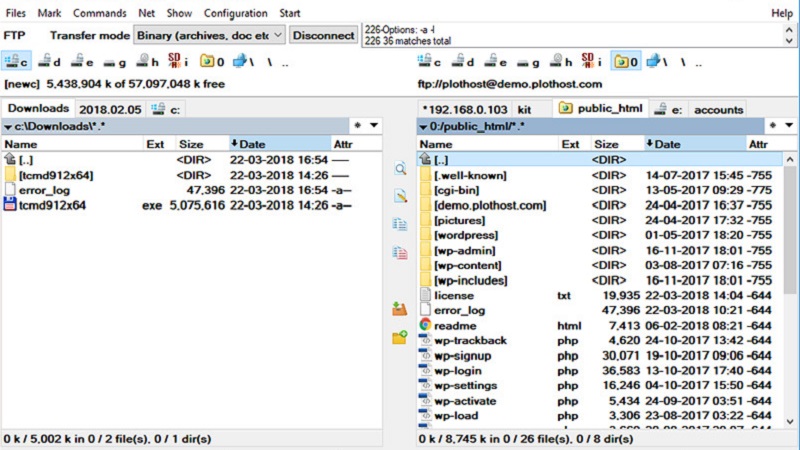Select drive d in right drive bar
This screenshot has width=800, height=450.
pos(462,62)
